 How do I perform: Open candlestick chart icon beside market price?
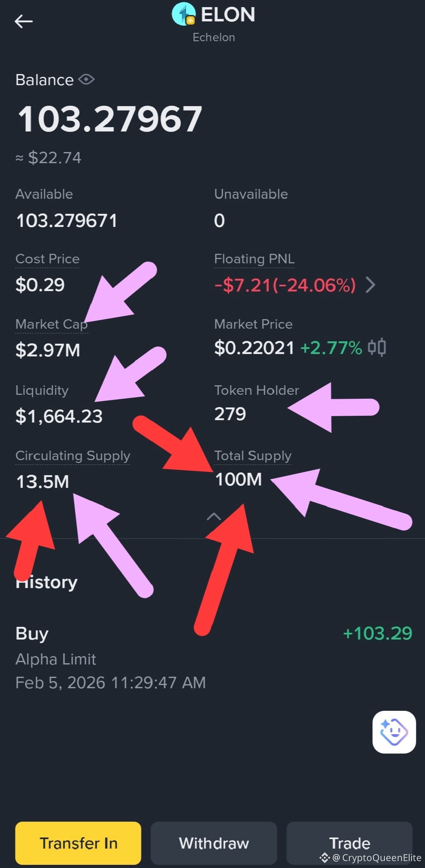click(x=377, y=348)
